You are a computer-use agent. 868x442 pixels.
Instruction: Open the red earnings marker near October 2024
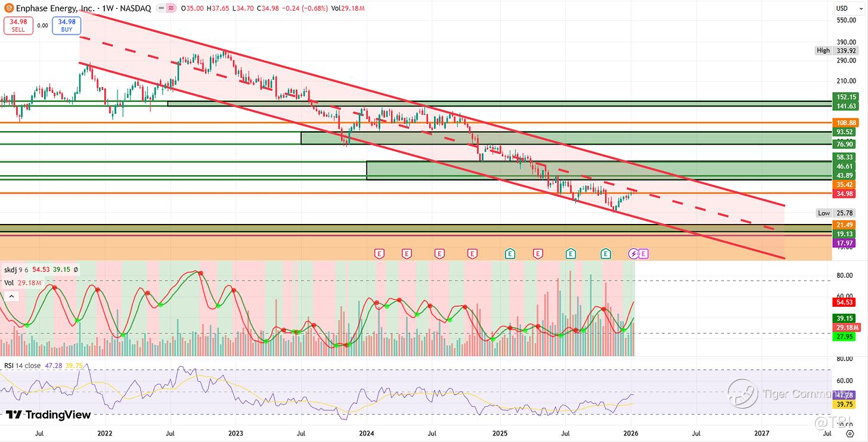[473, 254]
